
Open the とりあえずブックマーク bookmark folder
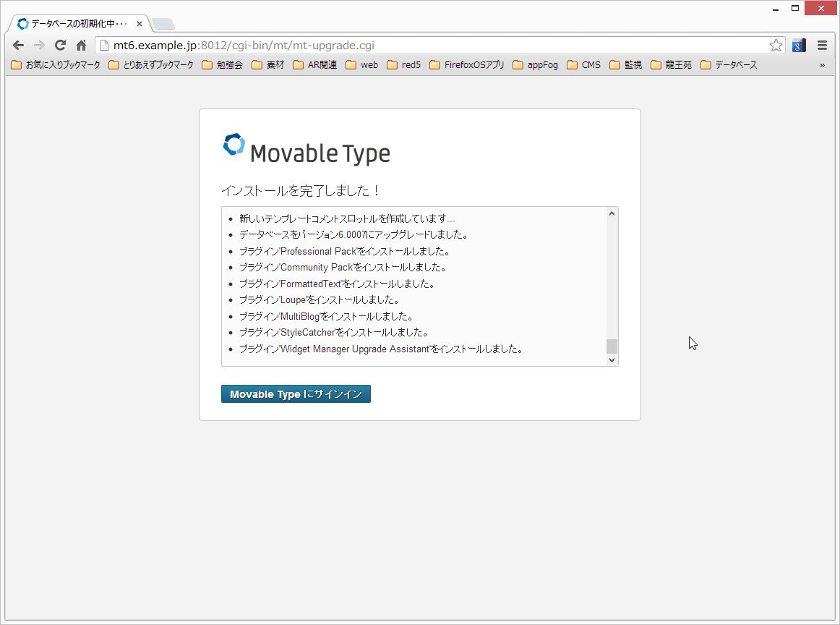[x=151, y=65]
